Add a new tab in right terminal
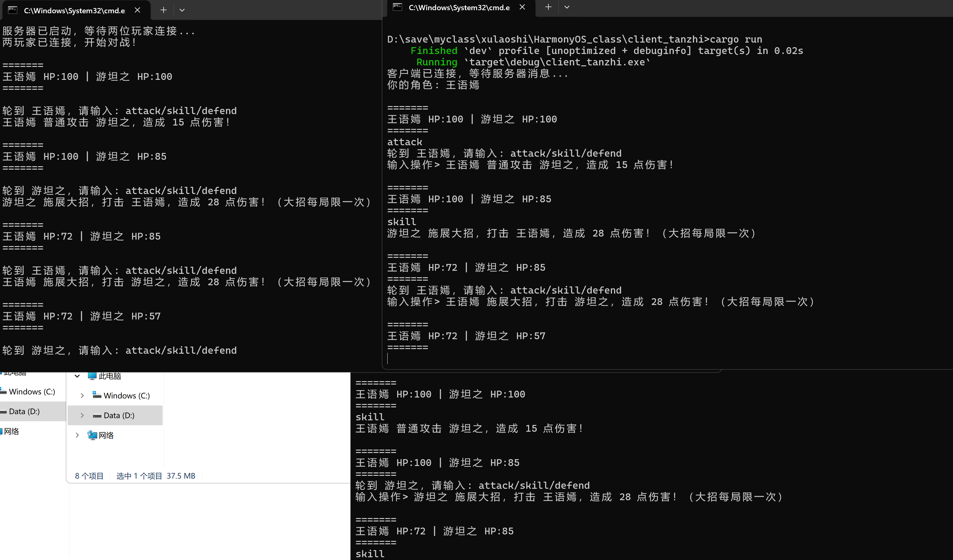953x560 pixels. (x=548, y=7)
